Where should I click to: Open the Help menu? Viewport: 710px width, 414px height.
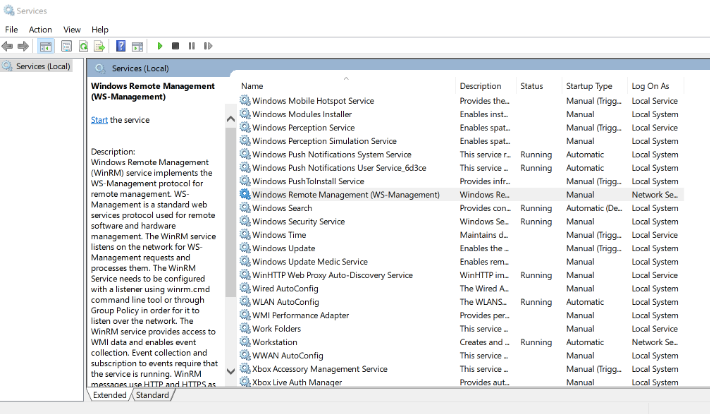100,29
